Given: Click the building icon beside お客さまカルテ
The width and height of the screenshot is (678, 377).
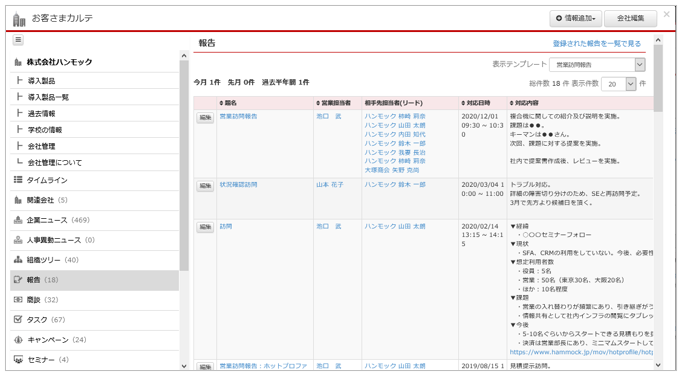Looking at the screenshot, I should tap(19, 19).
